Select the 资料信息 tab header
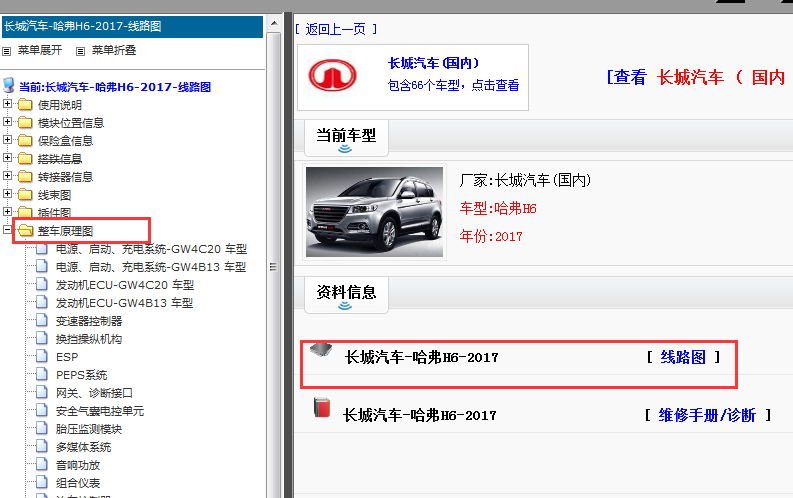The height and width of the screenshot is (498, 793). (x=346, y=294)
